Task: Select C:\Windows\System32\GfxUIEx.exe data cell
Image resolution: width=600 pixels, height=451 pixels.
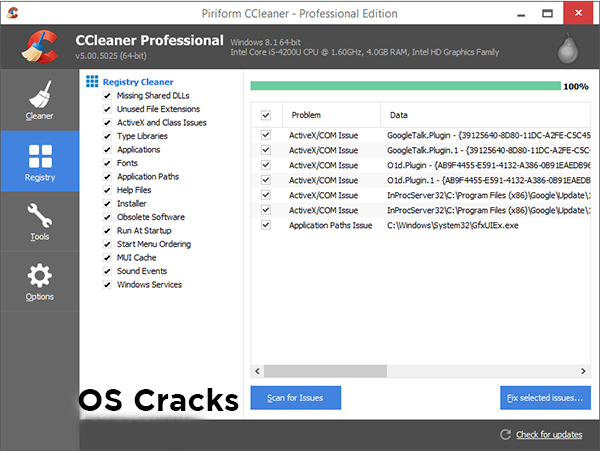Action: coord(453,225)
